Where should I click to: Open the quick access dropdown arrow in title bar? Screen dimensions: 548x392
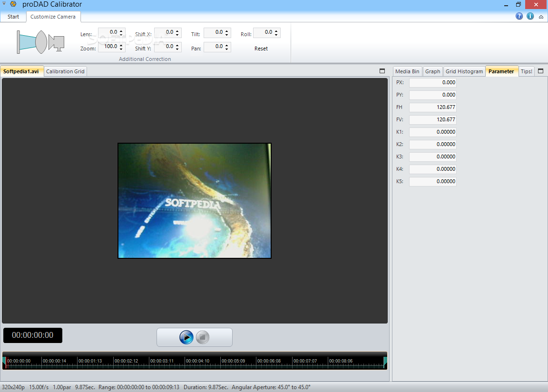click(x=4, y=3)
